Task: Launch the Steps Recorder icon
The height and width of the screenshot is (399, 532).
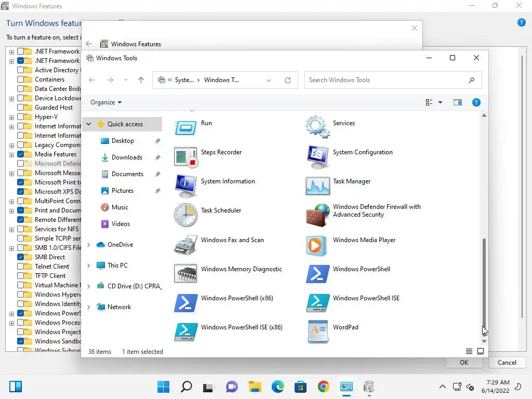Action: coord(185,157)
